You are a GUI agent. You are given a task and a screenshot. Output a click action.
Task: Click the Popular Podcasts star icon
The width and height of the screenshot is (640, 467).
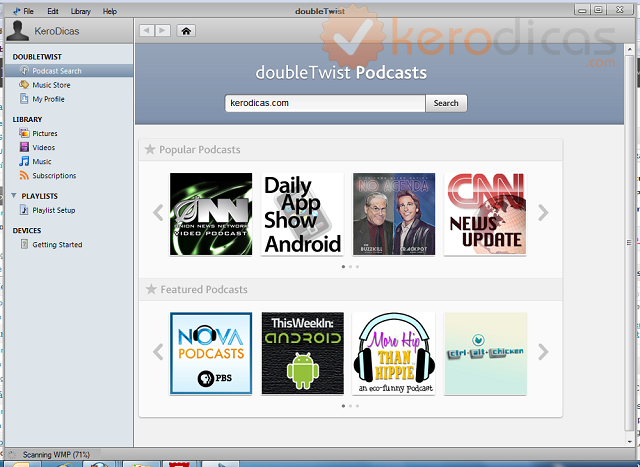pos(150,149)
